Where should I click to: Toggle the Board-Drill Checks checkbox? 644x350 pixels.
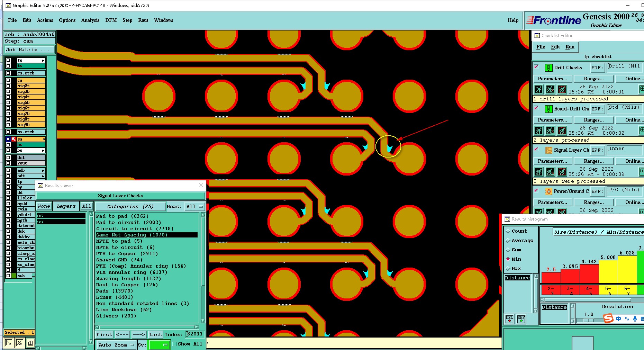coord(536,108)
